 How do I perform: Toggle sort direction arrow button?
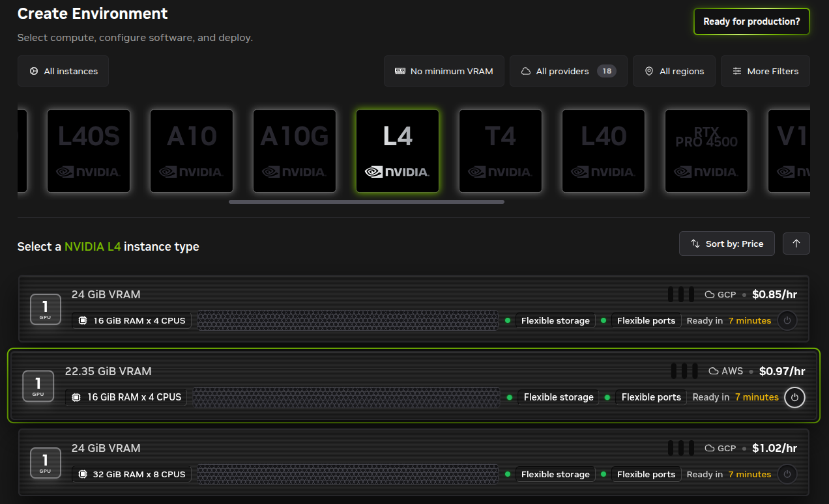pyautogui.click(x=796, y=244)
